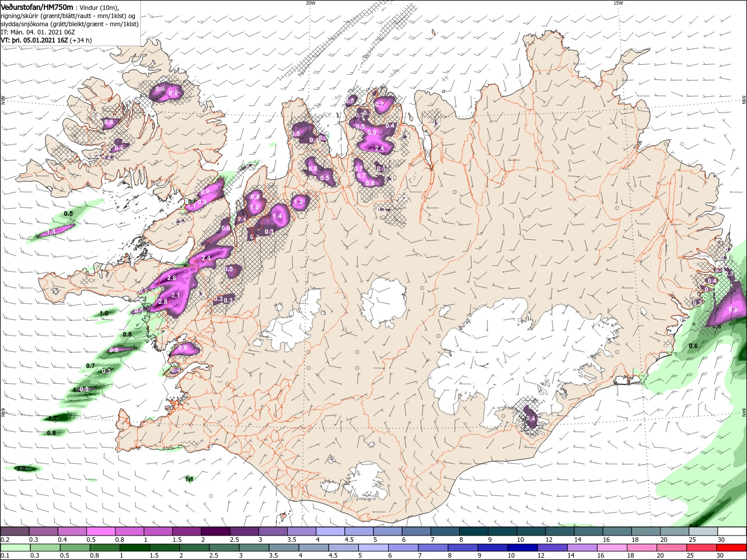Click the palest green first swatch of the rain legend
Image resolution: width=747 pixels, height=560 pixels.
(x=15, y=548)
